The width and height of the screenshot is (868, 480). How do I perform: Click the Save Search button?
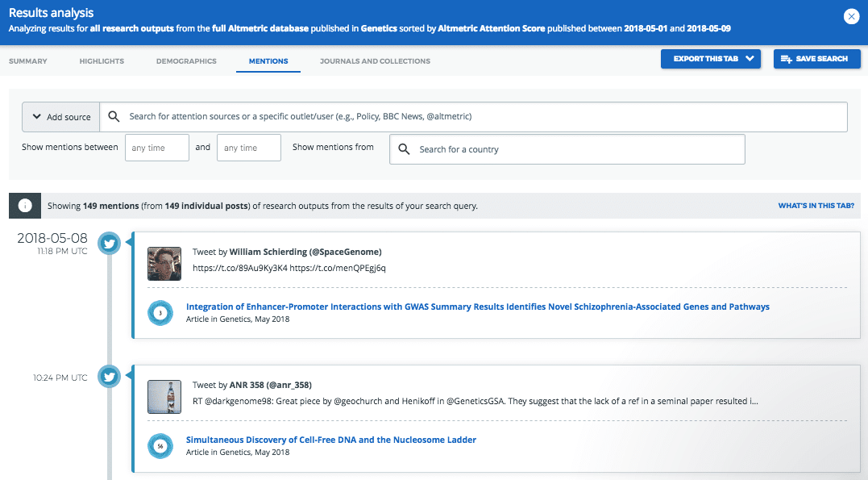(x=815, y=59)
